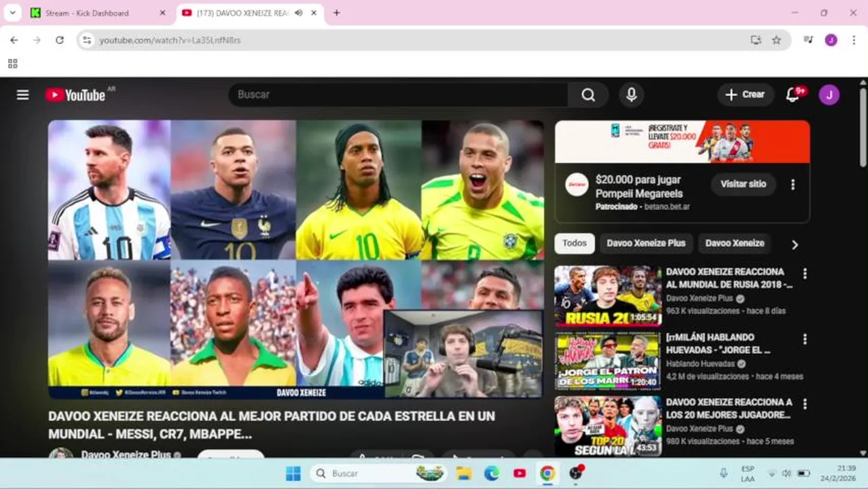Select the Davoo Xeneize Plus chip

coord(646,243)
